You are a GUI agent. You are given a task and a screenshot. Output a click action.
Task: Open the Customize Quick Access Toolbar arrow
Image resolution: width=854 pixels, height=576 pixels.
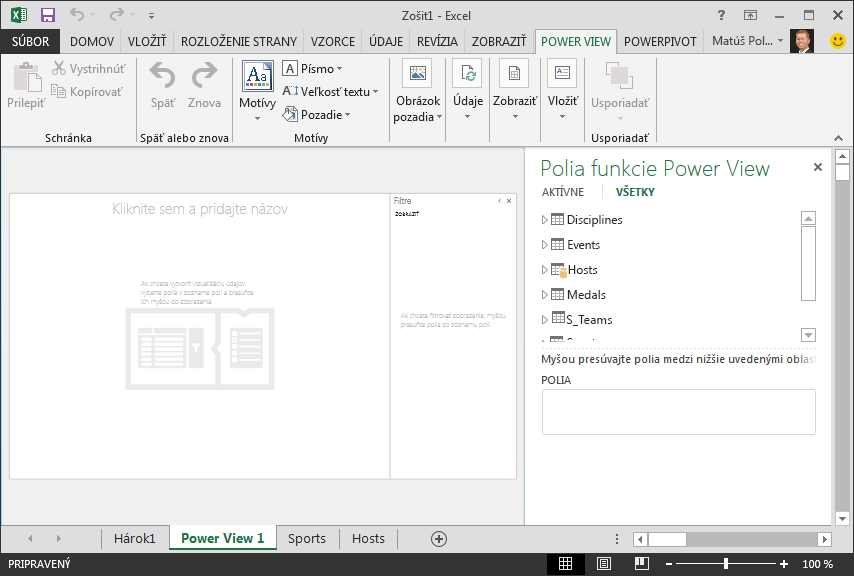coord(151,16)
